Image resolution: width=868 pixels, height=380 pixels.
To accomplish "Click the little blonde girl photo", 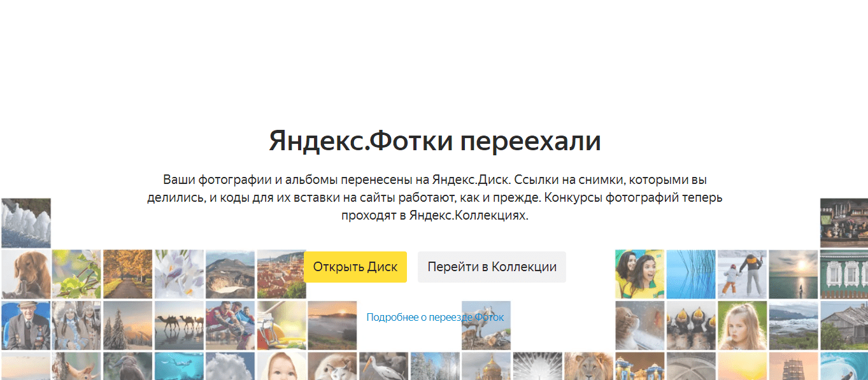I will 742,325.
